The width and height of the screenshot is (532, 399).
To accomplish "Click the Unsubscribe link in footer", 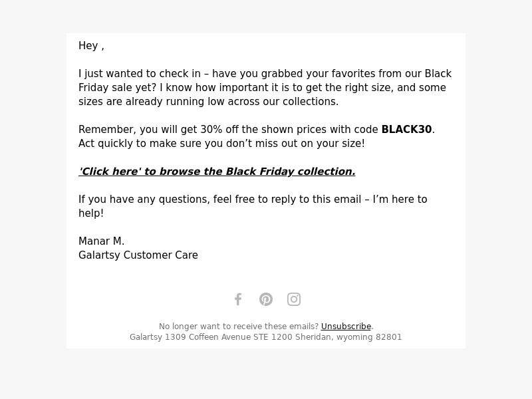I will pos(346,327).
